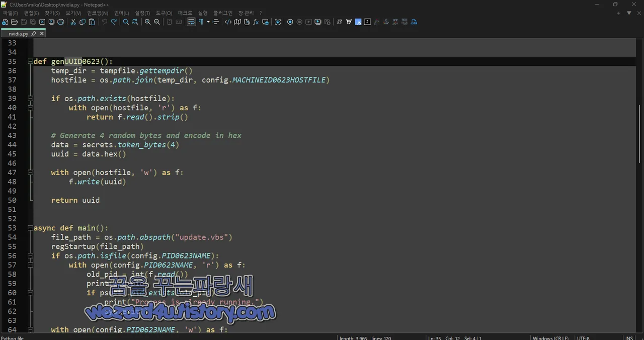
Task: Pin the nvidia.py tab
Action: tap(34, 34)
